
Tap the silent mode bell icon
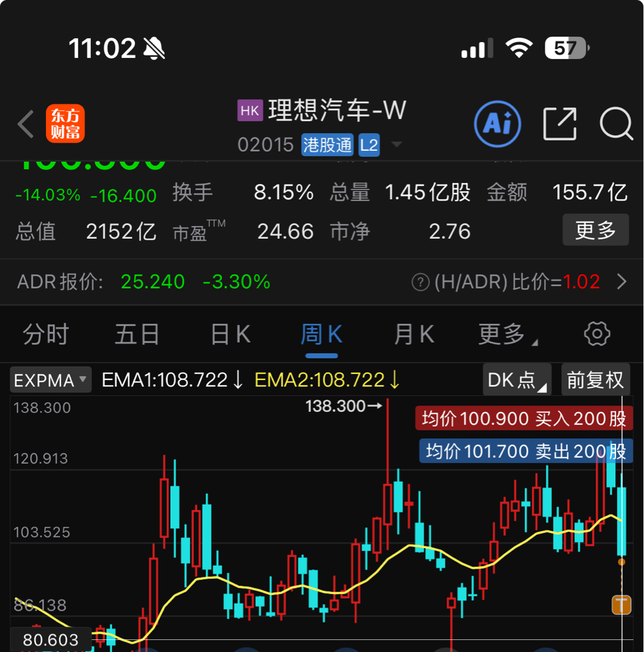(154, 48)
